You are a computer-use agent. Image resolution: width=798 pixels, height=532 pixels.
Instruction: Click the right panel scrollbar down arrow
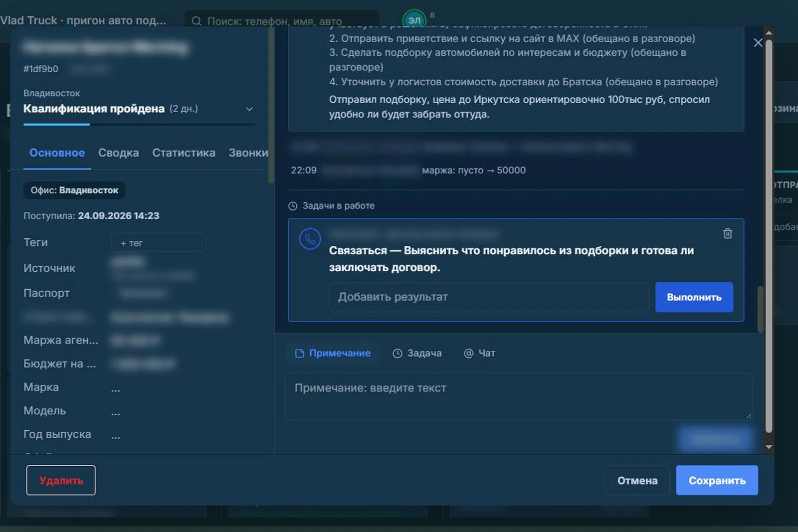point(769,447)
